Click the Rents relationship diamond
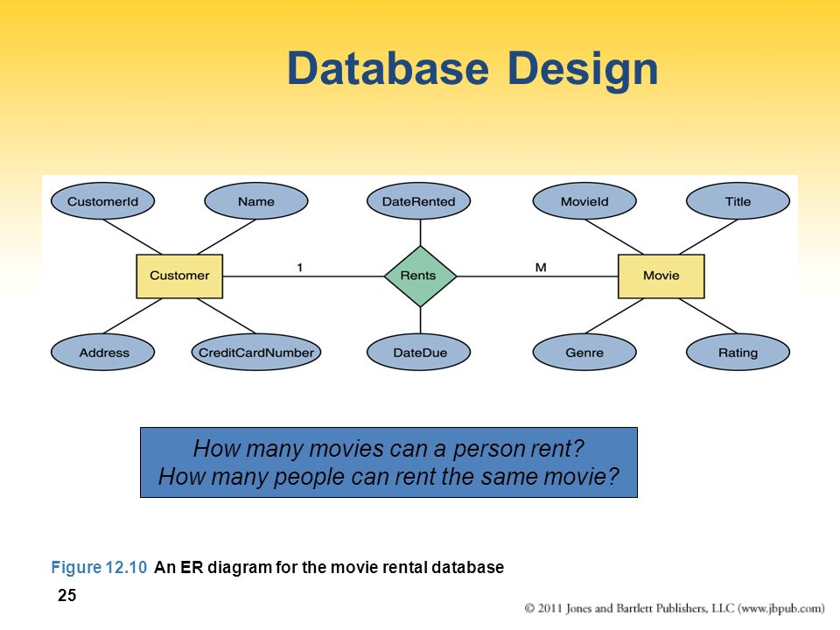 tap(420, 276)
